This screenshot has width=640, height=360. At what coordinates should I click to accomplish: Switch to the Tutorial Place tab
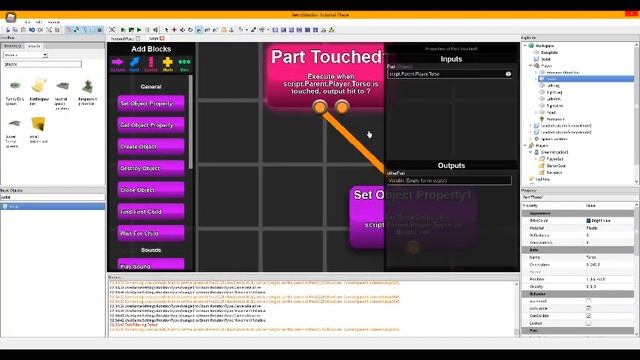[125, 38]
